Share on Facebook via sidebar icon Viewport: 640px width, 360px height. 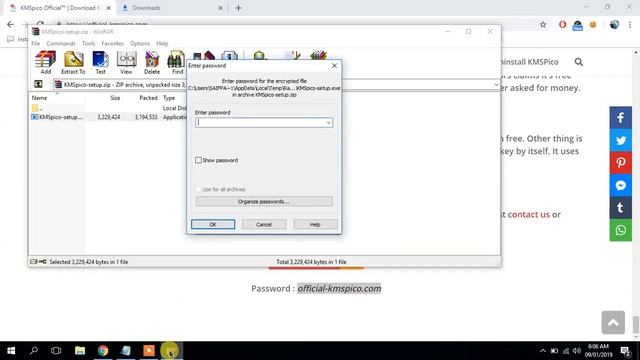point(620,118)
